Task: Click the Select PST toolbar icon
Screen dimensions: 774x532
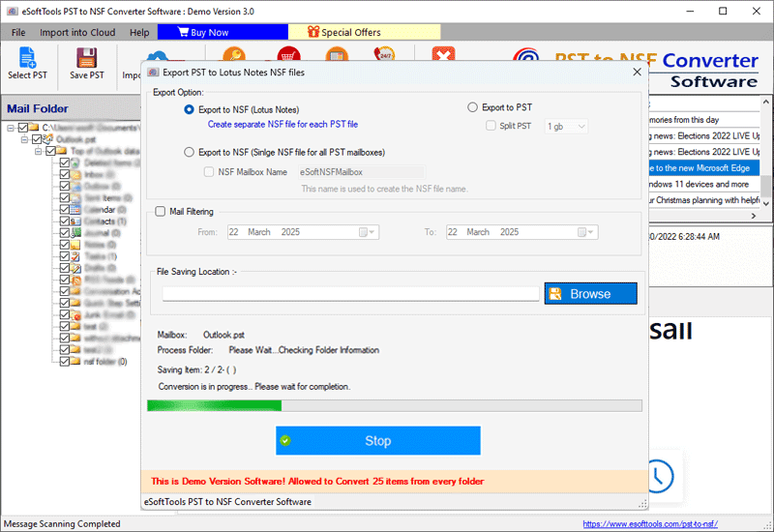Action: point(27,58)
